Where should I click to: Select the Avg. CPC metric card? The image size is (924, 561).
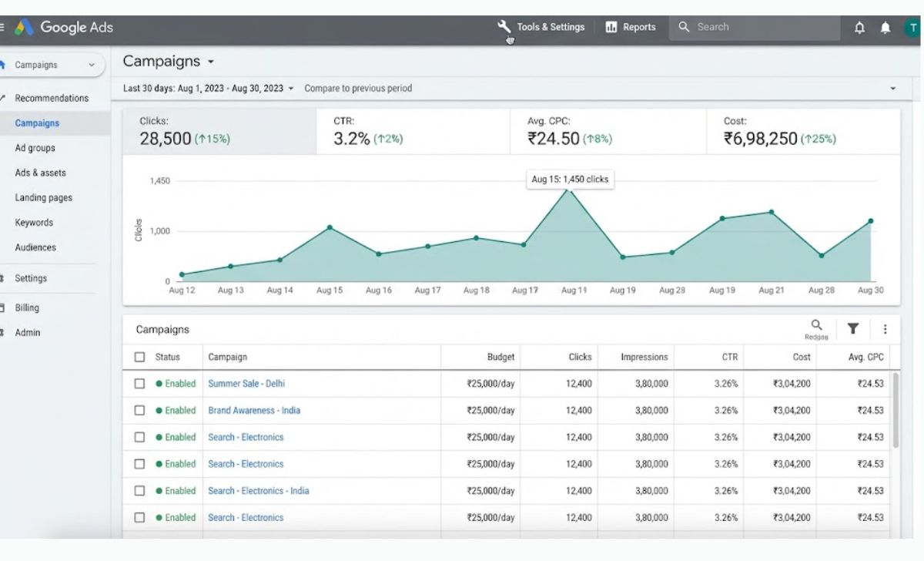(x=608, y=132)
